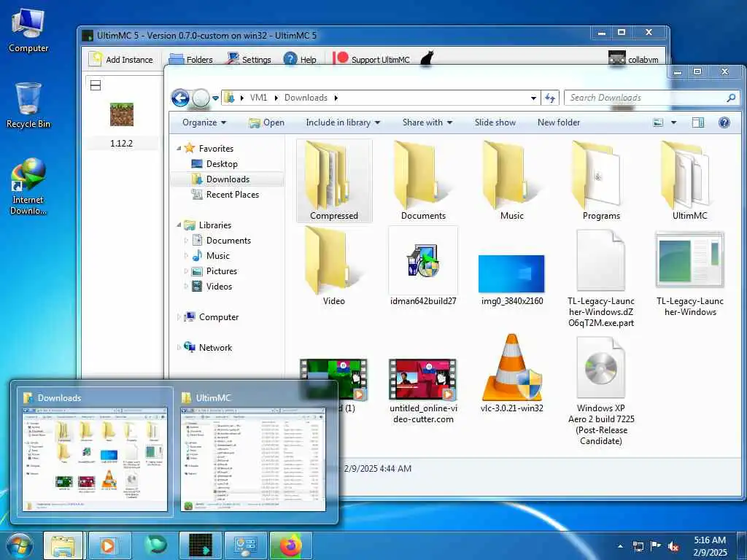This screenshot has height=560, width=747.
Task: Click the muted volume tray icon
Action: point(673,547)
